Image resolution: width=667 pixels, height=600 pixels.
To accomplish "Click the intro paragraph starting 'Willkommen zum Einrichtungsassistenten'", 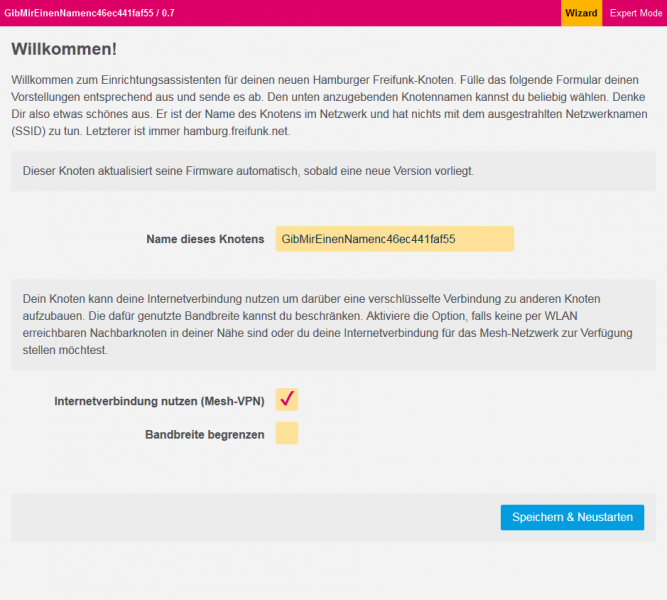I will pos(329,106).
